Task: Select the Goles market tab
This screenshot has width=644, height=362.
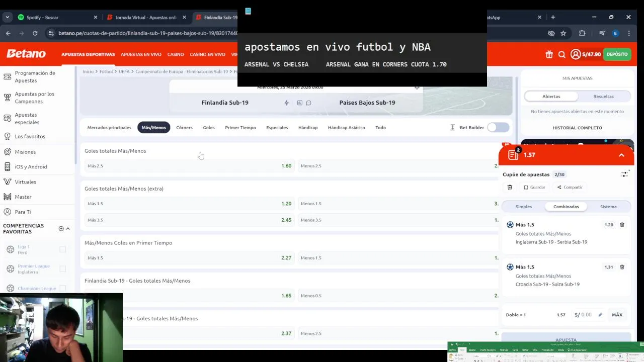Action: (209, 128)
